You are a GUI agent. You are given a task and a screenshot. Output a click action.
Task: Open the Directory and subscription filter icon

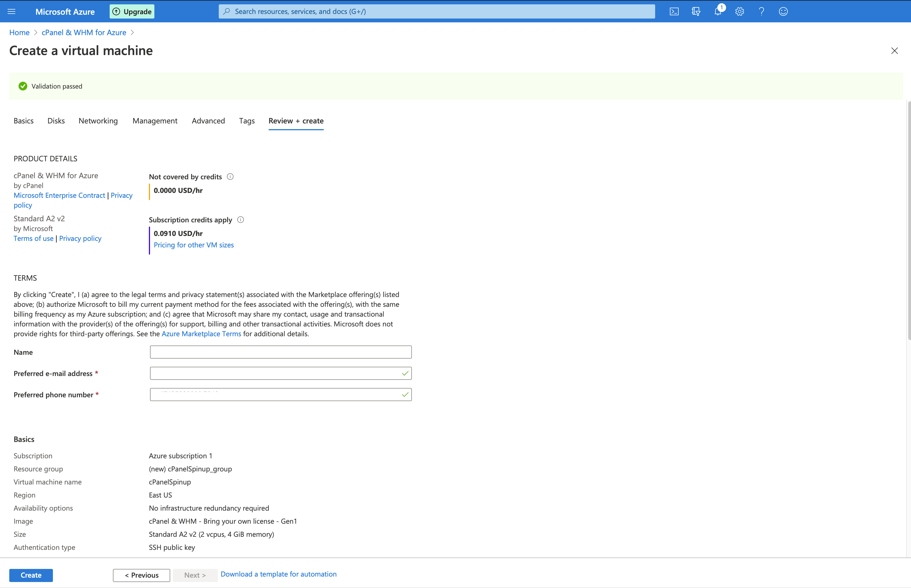pyautogui.click(x=696, y=11)
